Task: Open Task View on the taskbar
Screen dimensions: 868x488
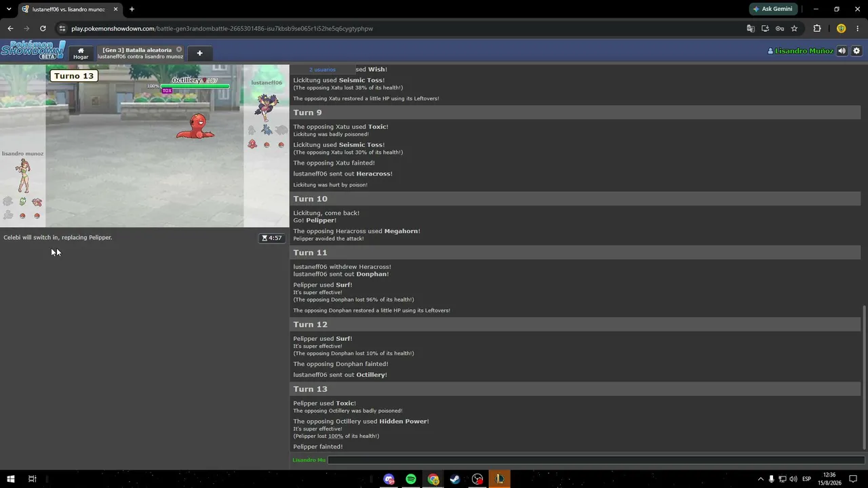Action: 32,479
